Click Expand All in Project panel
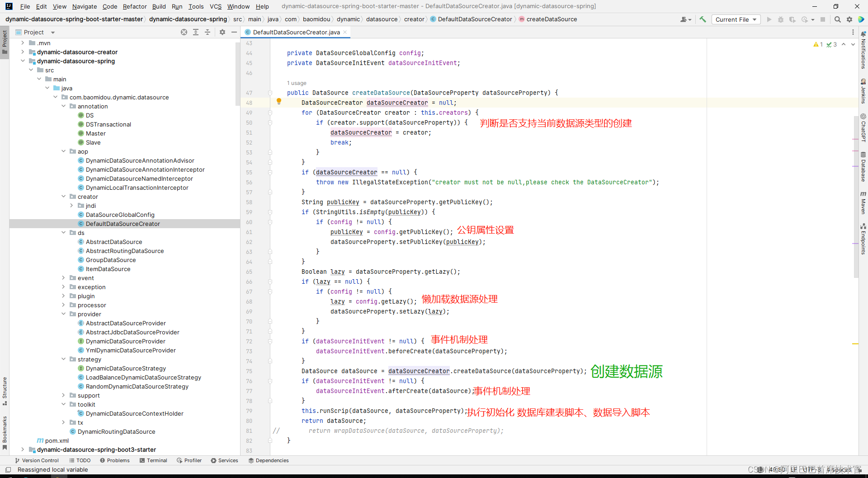This screenshot has height=478, width=868. point(196,32)
